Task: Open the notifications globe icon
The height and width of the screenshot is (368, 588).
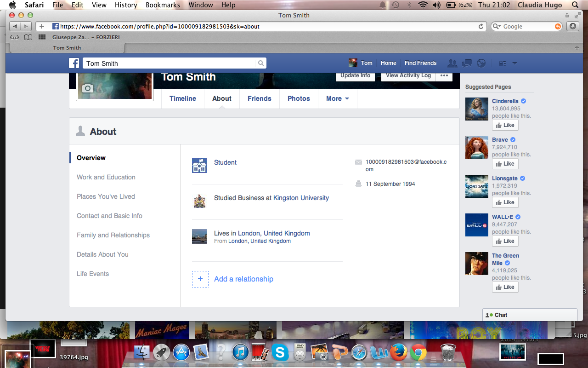Action: point(481,63)
